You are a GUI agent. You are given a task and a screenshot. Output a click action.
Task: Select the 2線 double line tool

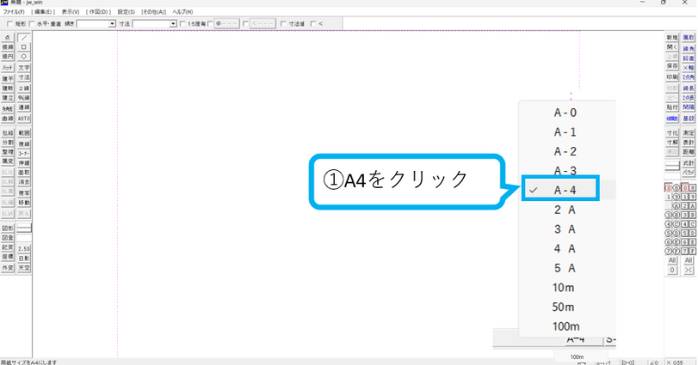pyautogui.click(x=24, y=88)
